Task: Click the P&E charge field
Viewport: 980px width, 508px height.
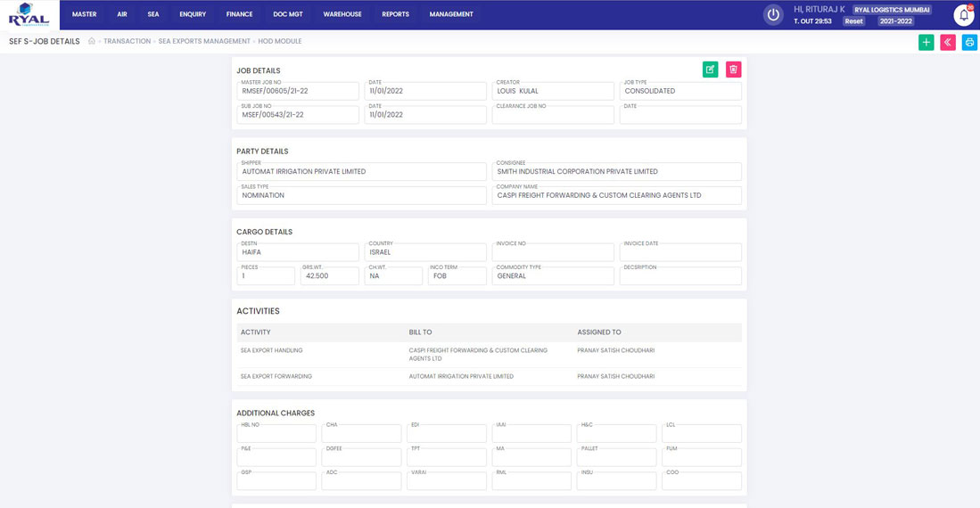Action: point(276,457)
